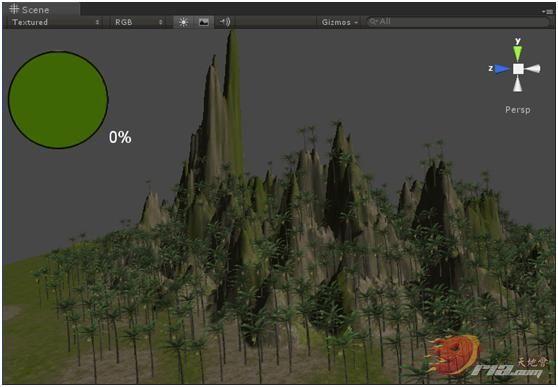This screenshot has height=387, width=558.
Task: Focus the All search field
Action: coord(458,22)
